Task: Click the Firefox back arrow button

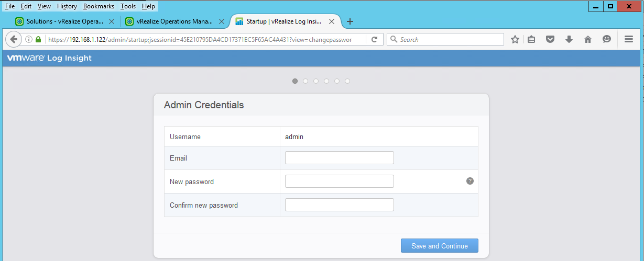Action: (x=14, y=39)
